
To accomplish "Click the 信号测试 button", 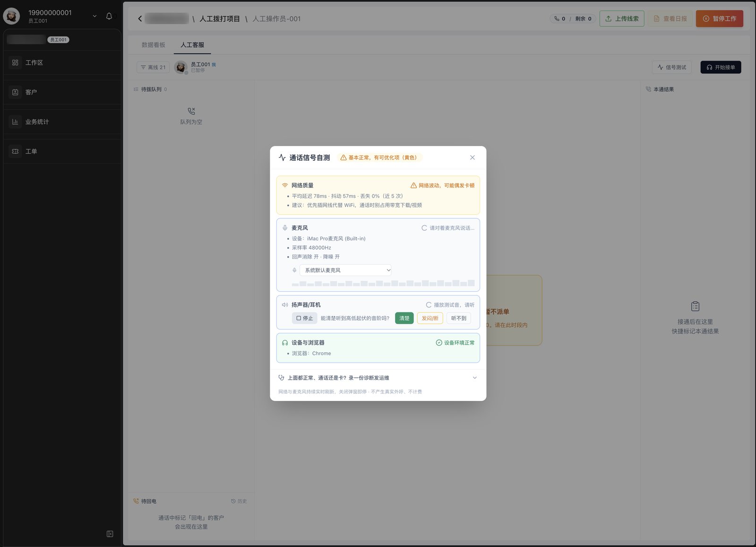I will click(x=671, y=67).
